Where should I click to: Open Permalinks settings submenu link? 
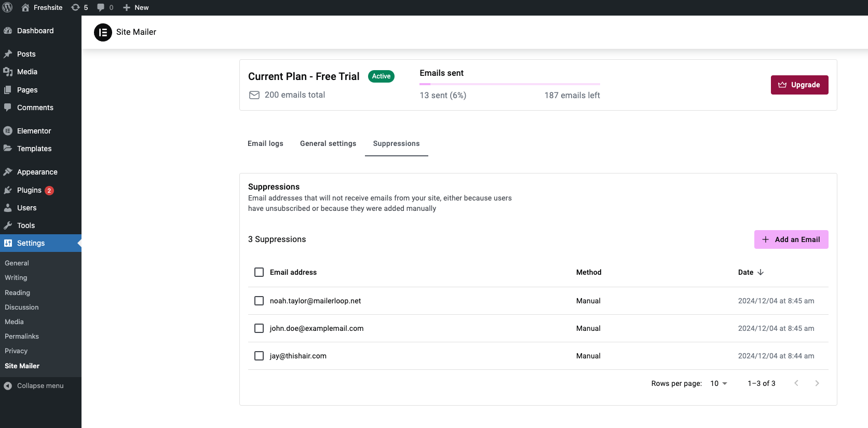pos(22,336)
